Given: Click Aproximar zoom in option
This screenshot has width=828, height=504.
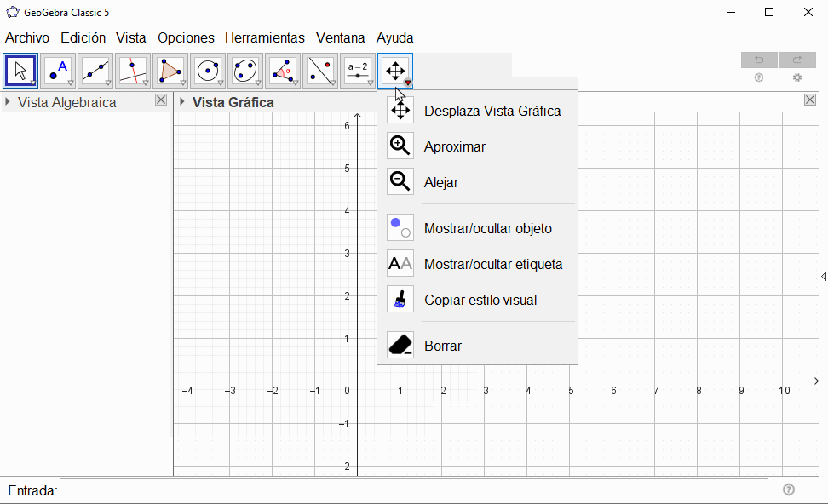Looking at the screenshot, I should pyautogui.click(x=454, y=146).
